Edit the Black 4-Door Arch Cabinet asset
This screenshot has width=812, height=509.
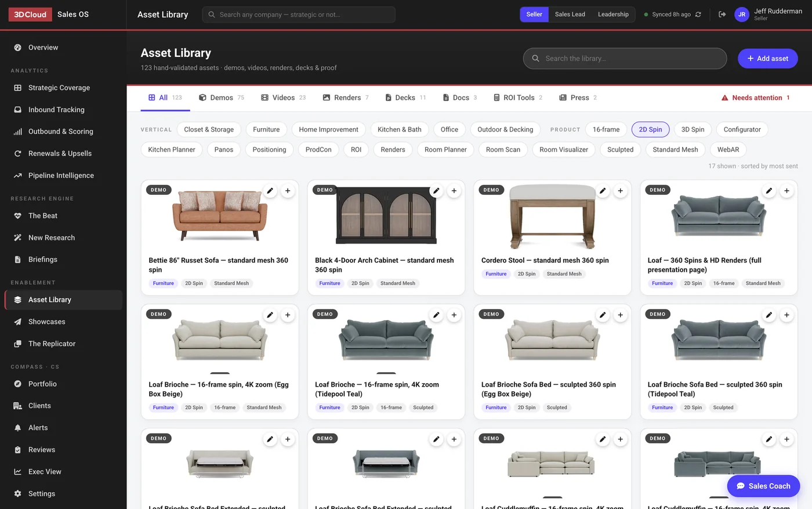(x=436, y=191)
